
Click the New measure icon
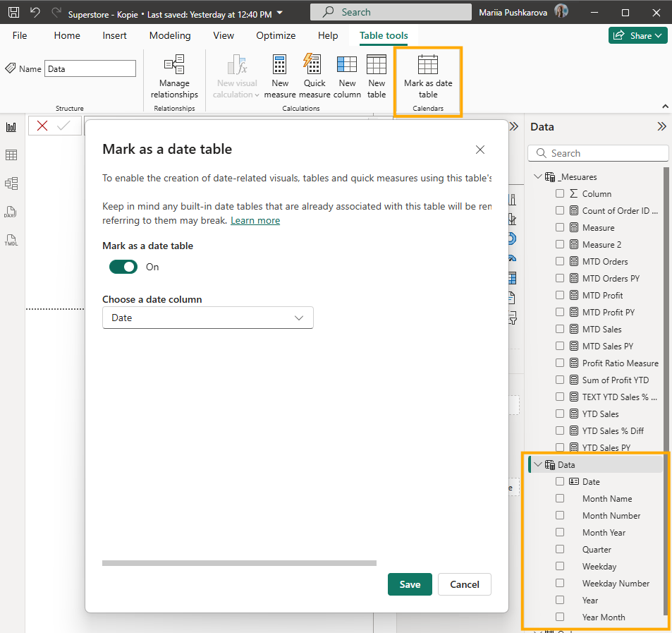pos(280,66)
